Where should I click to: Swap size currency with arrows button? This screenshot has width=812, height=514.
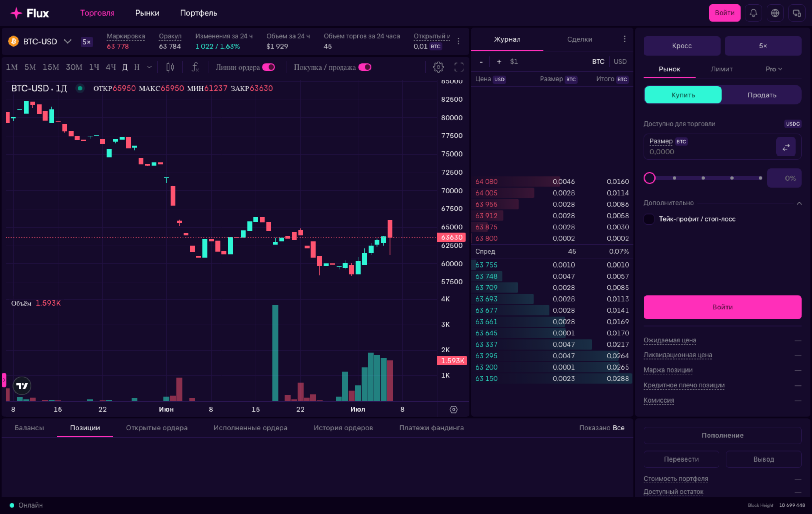point(786,147)
